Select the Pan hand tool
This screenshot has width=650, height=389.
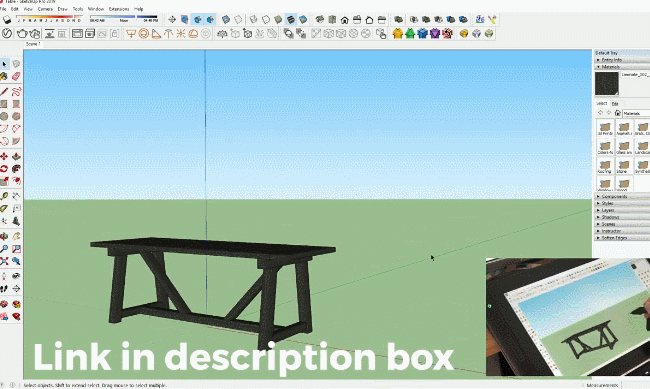click(16, 236)
